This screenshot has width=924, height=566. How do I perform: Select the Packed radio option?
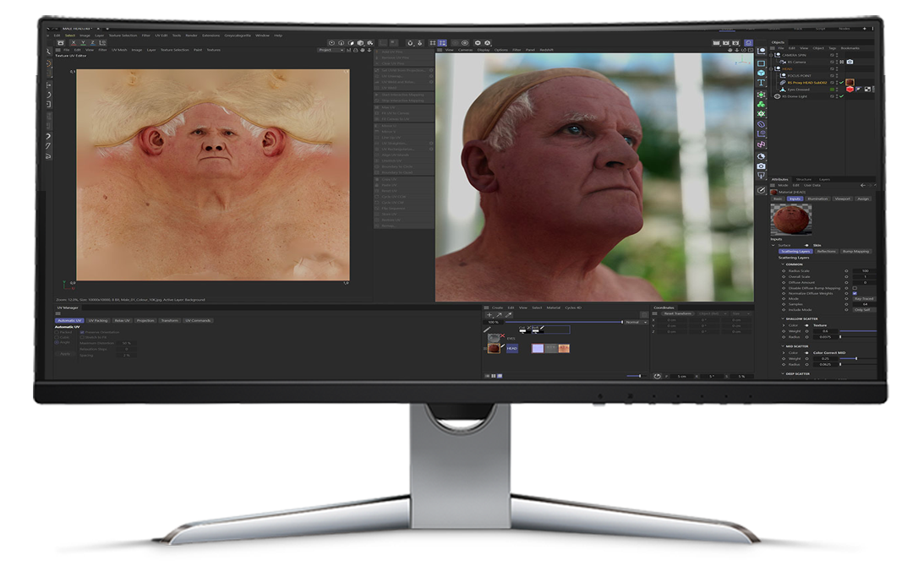pyautogui.click(x=57, y=332)
